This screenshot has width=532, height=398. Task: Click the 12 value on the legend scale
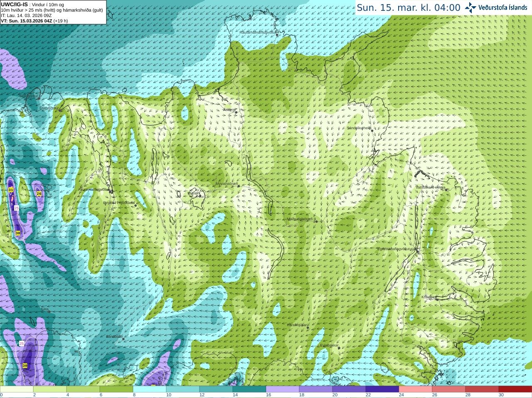click(x=202, y=395)
